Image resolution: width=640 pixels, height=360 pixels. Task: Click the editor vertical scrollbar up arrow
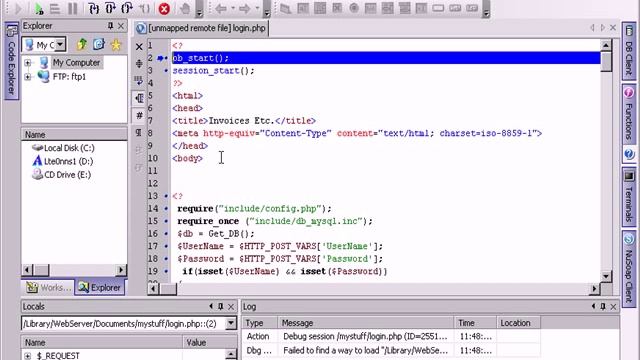[606, 45]
